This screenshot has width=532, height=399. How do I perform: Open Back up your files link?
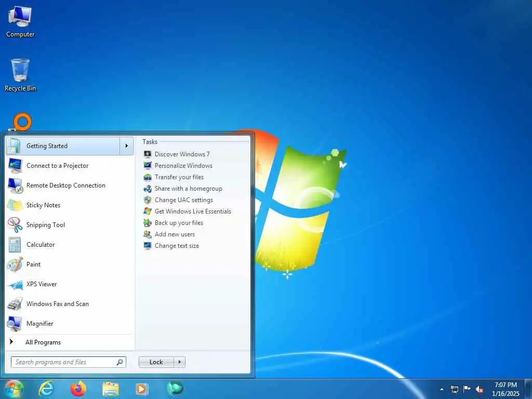click(x=179, y=223)
